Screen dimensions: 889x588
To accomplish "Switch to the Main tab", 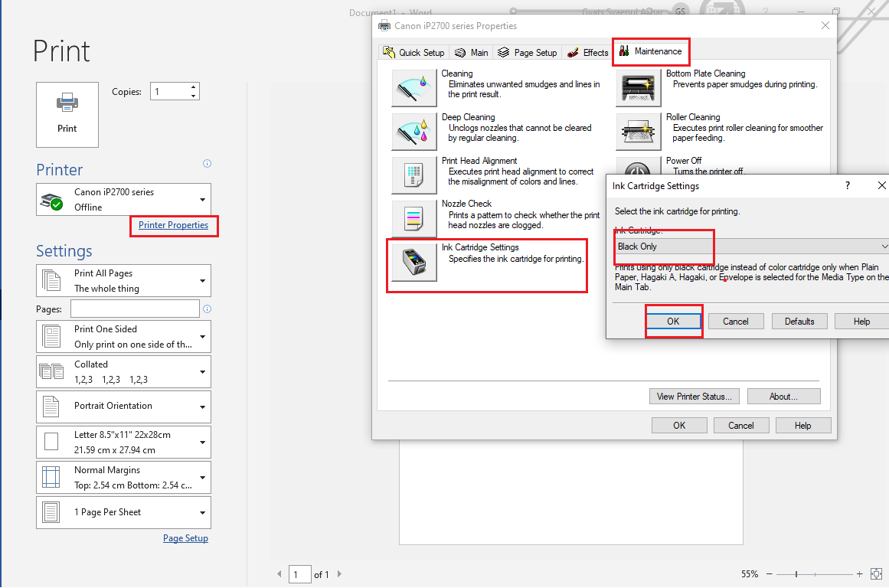I will coord(472,52).
